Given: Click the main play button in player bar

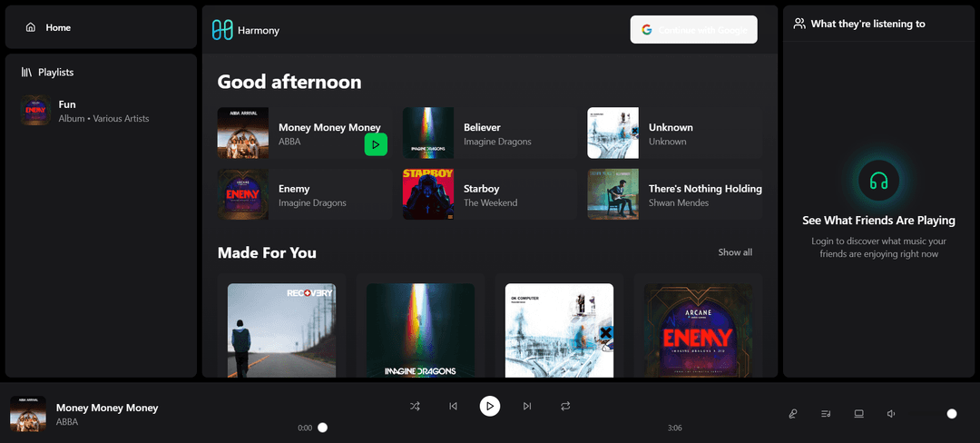Looking at the screenshot, I should tap(490, 406).
